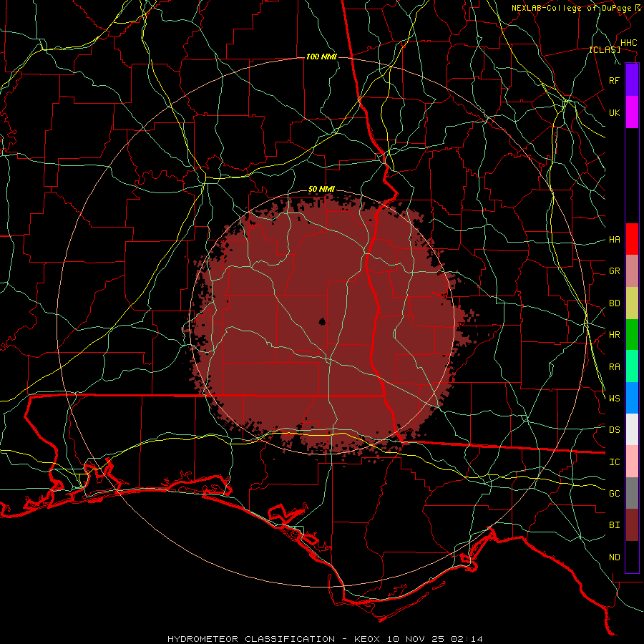Click the blue WS legend color swatch

coord(632,398)
